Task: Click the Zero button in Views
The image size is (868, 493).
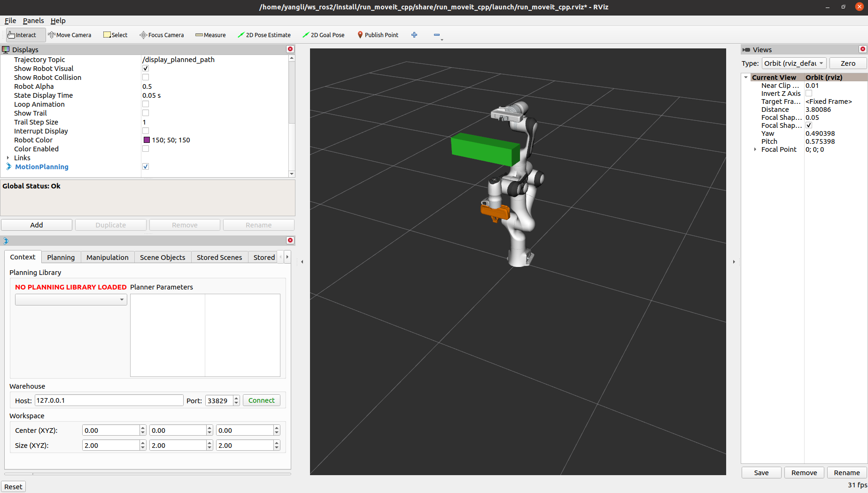Action: coord(848,63)
